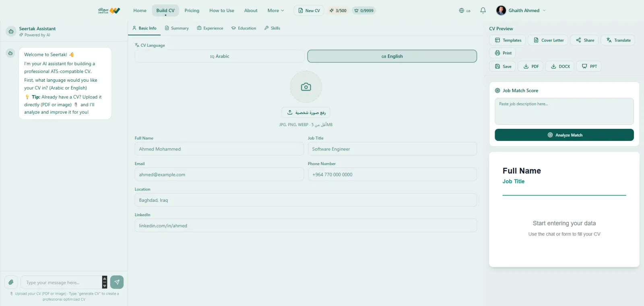Image resolution: width=644 pixels, height=306 pixels.
Task: Click the Job Match Score target icon
Action: [497, 91]
